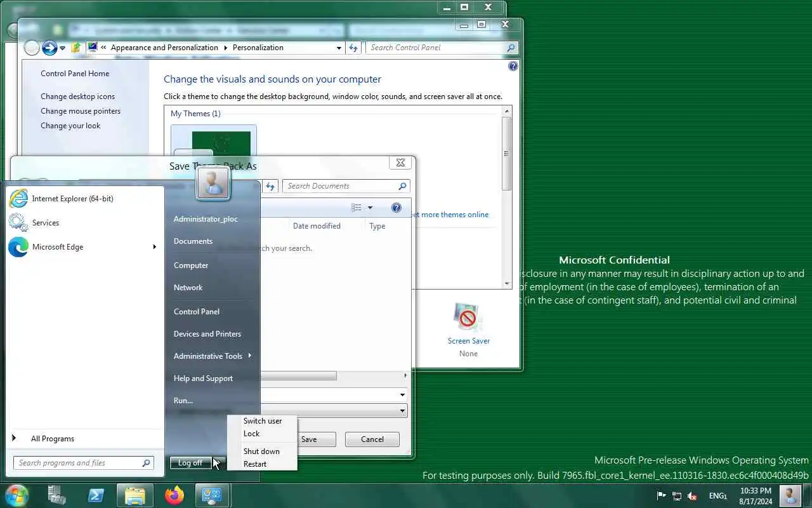Open Administrator_ploc user folder
Viewport: 812px width, 508px height.
click(206, 219)
